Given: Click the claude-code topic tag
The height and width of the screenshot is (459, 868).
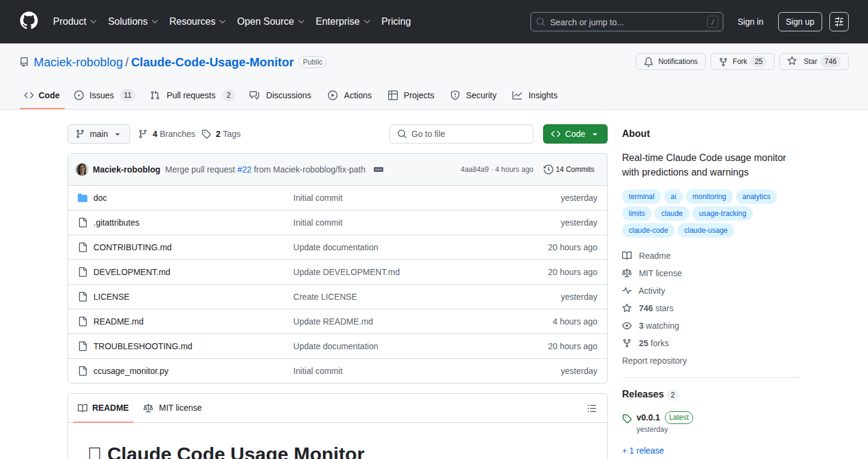Looking at the screenshot, I should coord(648,230).
